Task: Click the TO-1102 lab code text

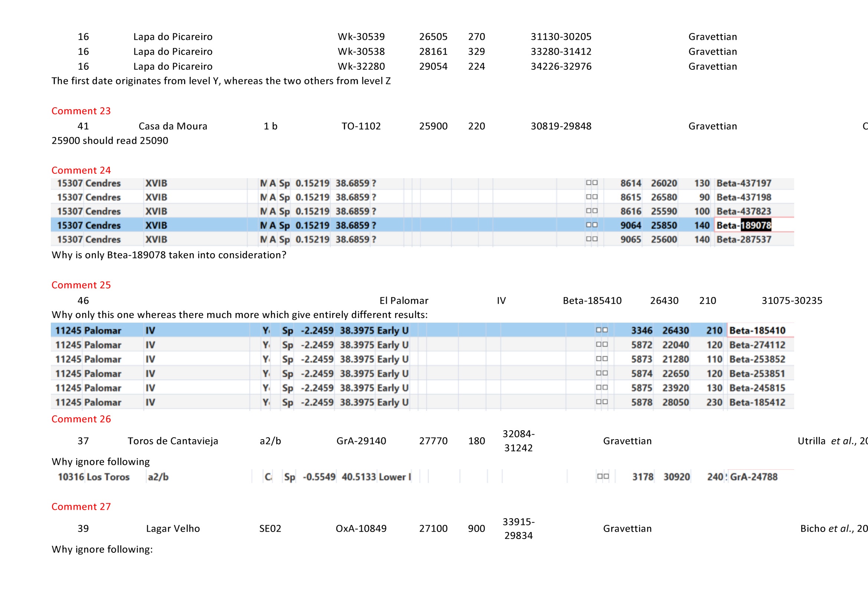Action: point(361,126)
